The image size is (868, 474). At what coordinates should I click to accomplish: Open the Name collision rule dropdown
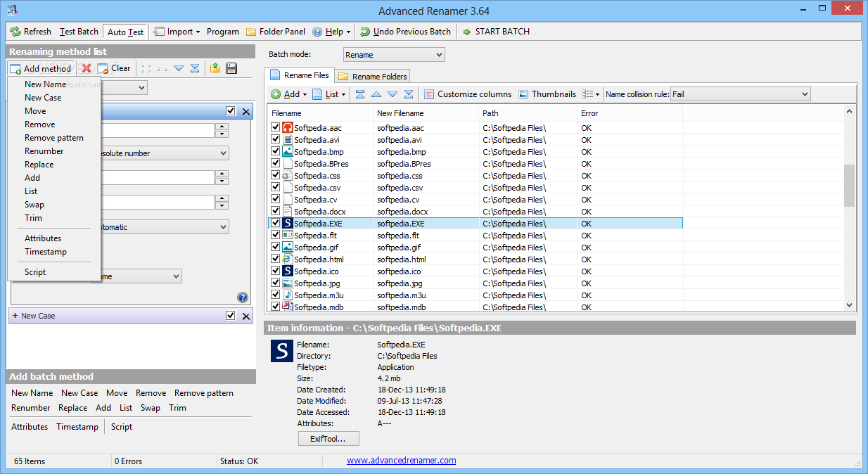pos(740,94)
